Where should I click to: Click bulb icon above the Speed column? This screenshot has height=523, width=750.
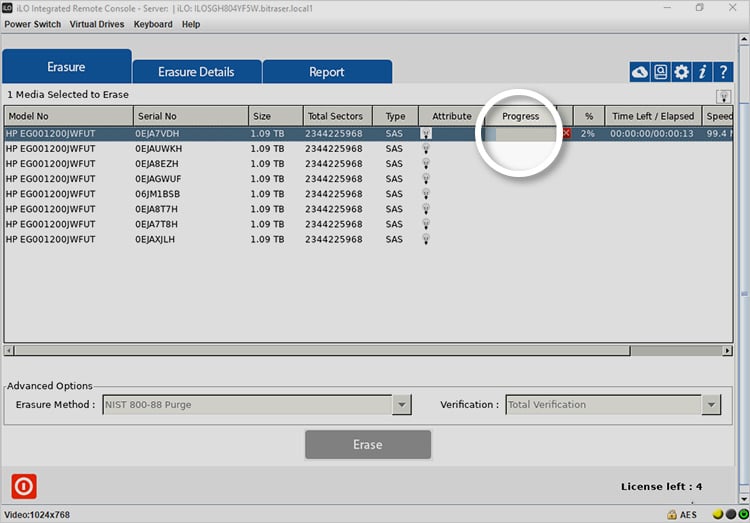coord(724,97)
